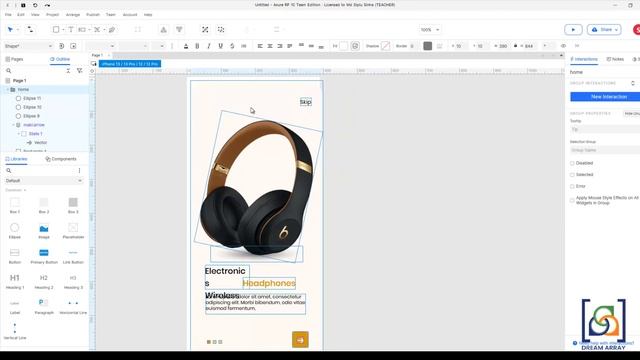Click the Send to Back icon
Viewport: 640px width, 360px height.
pyautogui.click(x=179, y=29)
